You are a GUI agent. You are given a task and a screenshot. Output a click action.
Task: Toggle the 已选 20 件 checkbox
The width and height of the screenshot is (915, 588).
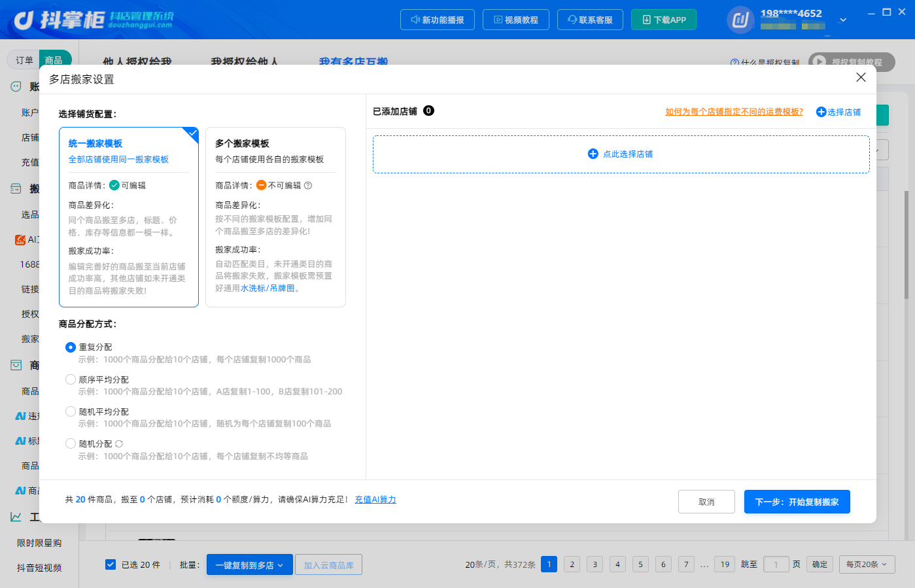[x=111, y=564]
